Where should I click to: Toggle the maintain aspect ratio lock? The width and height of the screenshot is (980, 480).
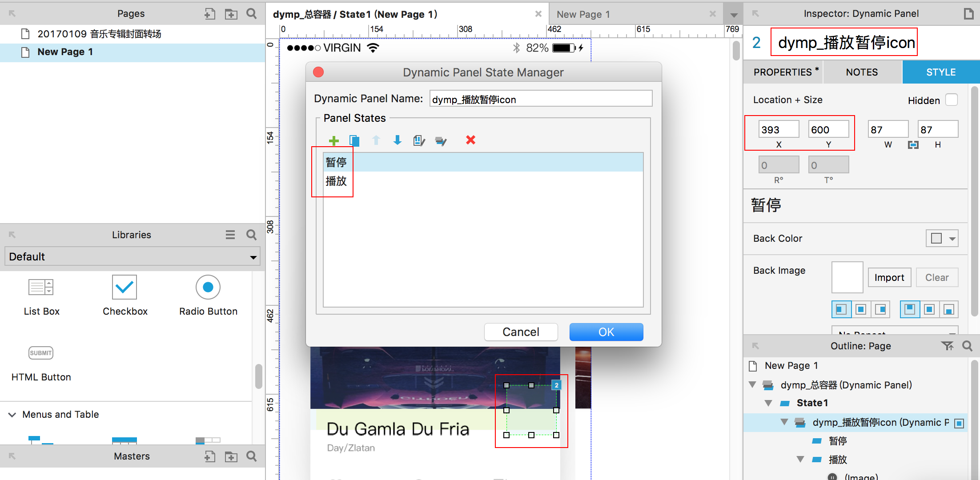coord(913,145)
